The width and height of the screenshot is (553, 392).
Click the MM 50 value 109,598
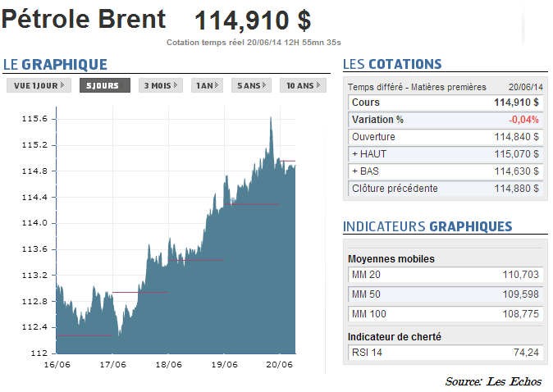pyautogui.click(x=520, y=294)
